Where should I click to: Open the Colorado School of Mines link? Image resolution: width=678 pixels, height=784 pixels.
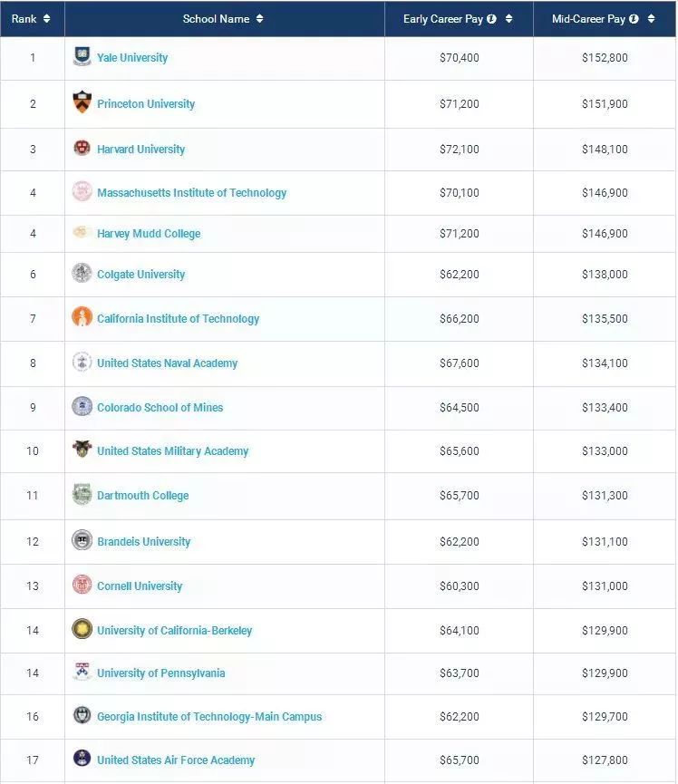tap(160, 408)
